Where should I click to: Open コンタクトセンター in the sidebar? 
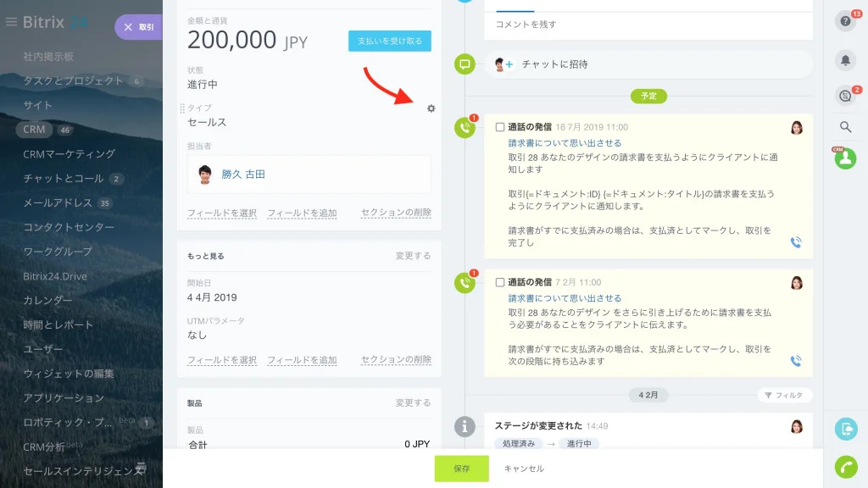(x=69, y=227)
